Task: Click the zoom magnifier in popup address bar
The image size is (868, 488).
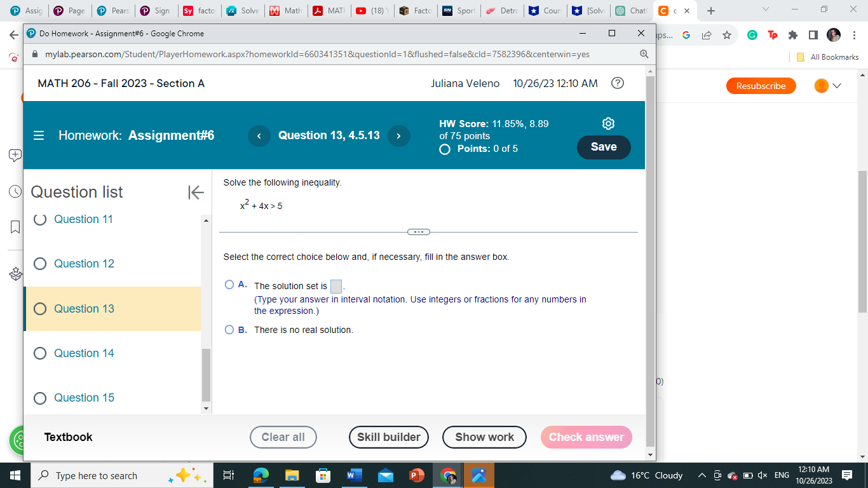Action: pyautogui.click(x=644, y=54)
